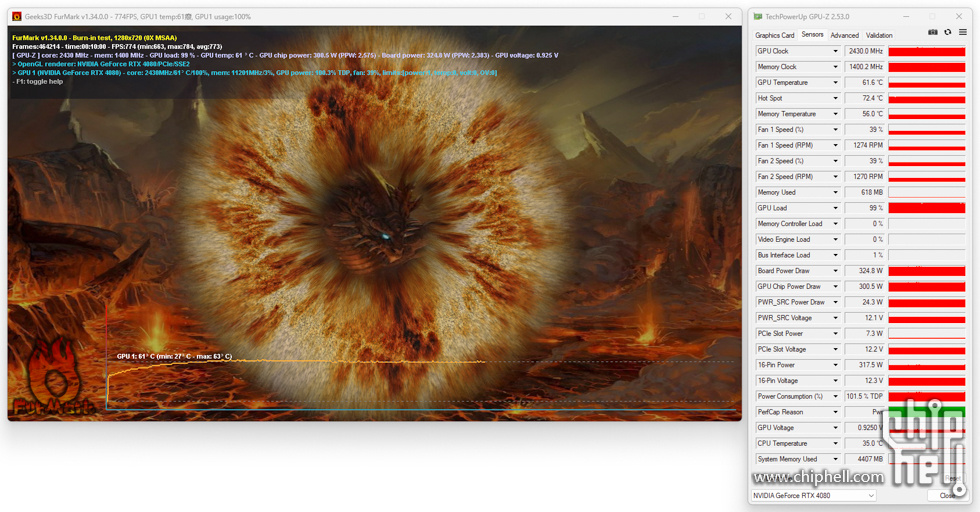The width and height of the screenshot is (980, 512).
Task: Expand the GPU Load dropdown
Action: pos(835,208)
